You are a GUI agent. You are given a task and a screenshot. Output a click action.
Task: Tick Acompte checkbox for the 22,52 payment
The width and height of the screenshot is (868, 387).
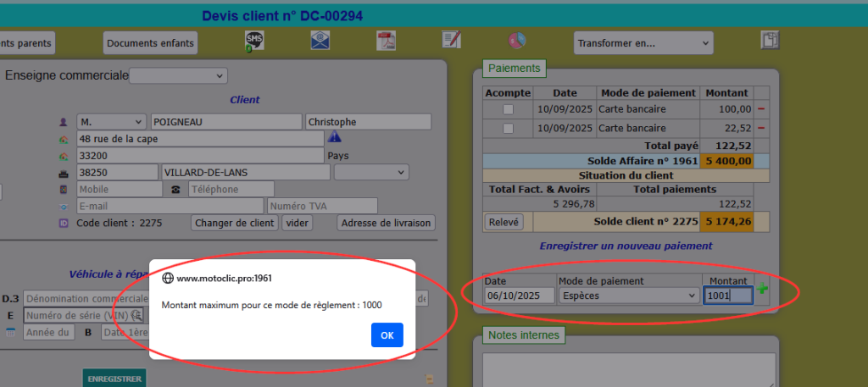508,128
